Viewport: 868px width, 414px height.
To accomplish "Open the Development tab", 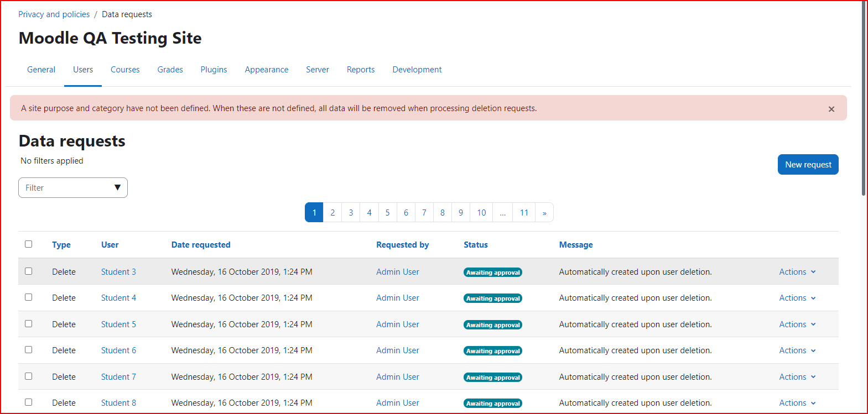I will (x=417, y=70).
